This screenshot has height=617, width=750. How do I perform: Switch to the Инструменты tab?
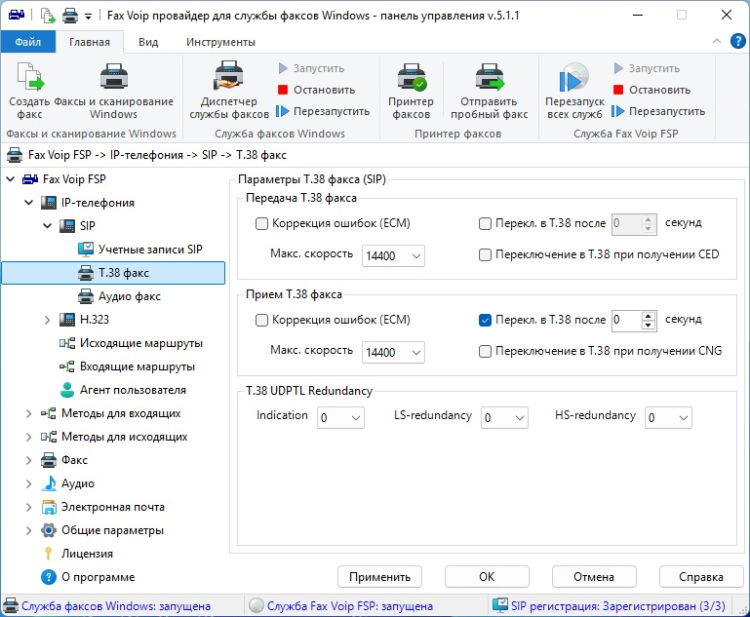click(220, 42)
